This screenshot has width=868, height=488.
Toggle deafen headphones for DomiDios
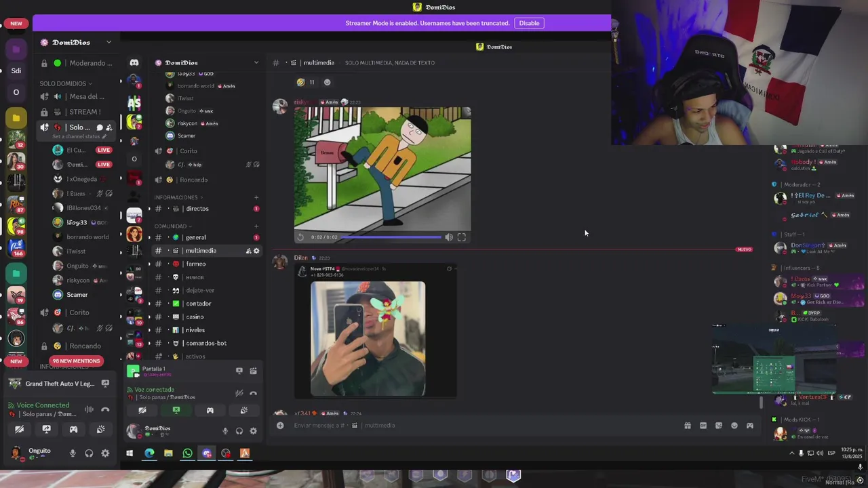[x=239, y=431]
